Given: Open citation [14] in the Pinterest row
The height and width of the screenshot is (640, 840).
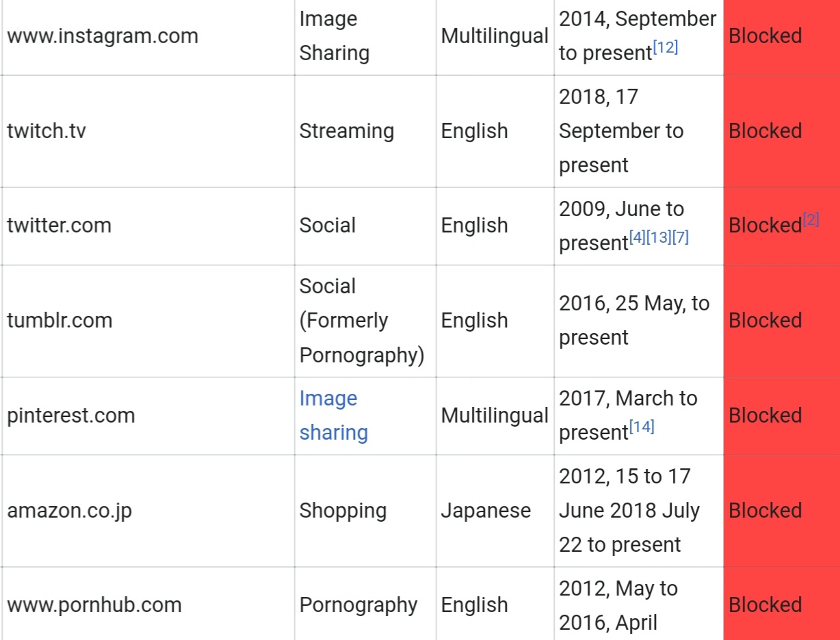Looking at the screenshot, I should pos(642,427).
